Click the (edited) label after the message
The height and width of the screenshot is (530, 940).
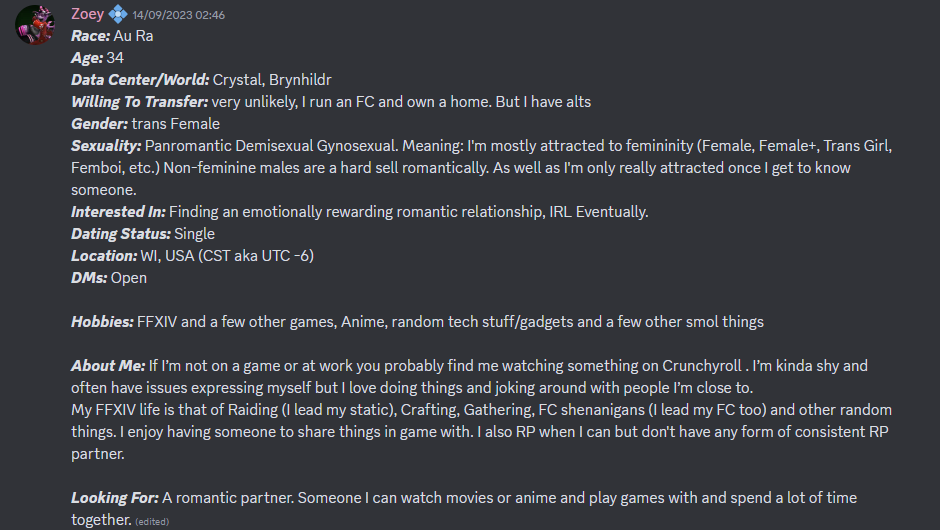coord(151,522)
